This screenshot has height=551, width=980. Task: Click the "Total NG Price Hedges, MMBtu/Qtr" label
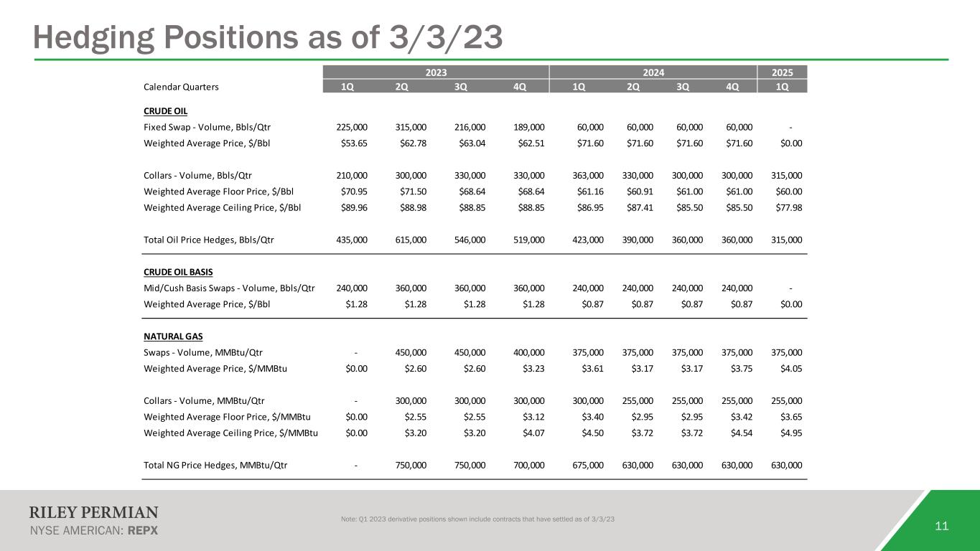tap(215, 464)
